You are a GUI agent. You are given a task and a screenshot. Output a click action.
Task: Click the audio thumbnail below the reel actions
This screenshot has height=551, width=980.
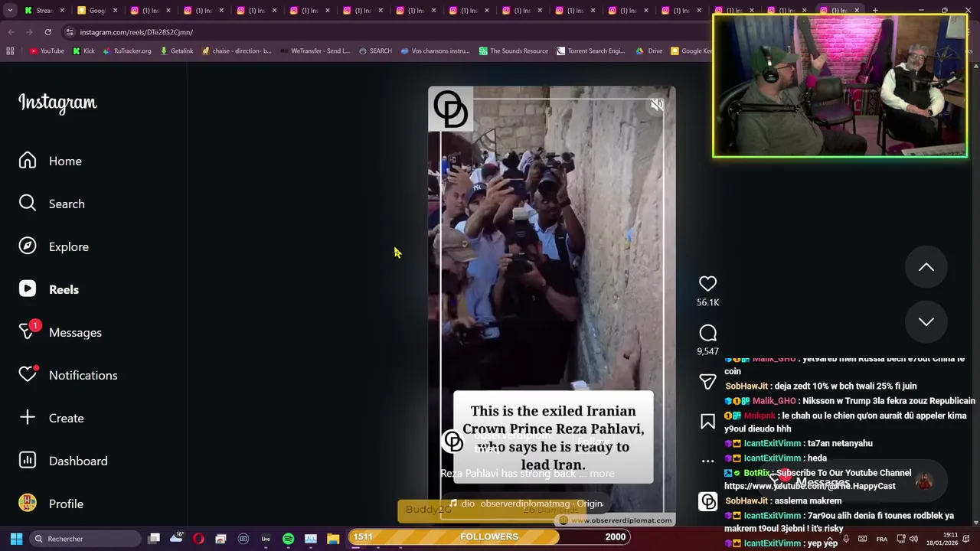(x=707, y=501)
